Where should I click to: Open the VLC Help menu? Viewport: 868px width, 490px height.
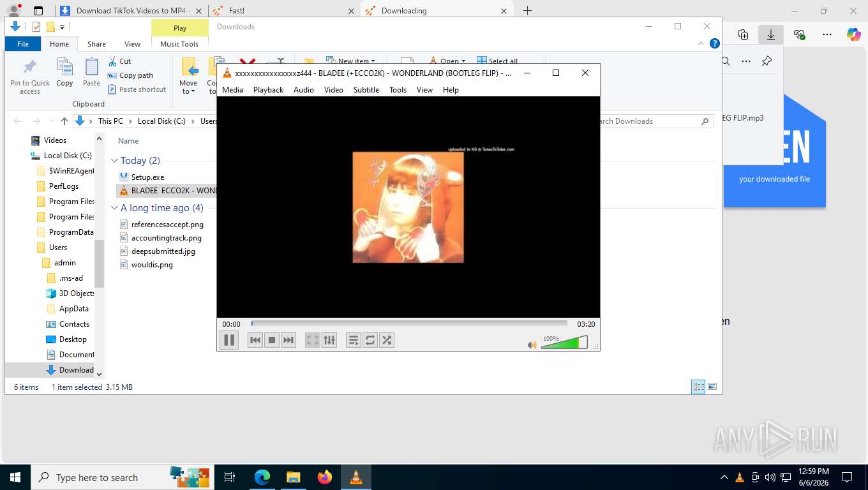point(451,90)
